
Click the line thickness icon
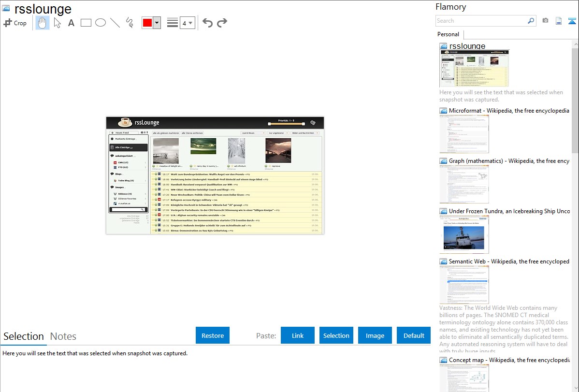pyautogui.click(x=173, y=23)
